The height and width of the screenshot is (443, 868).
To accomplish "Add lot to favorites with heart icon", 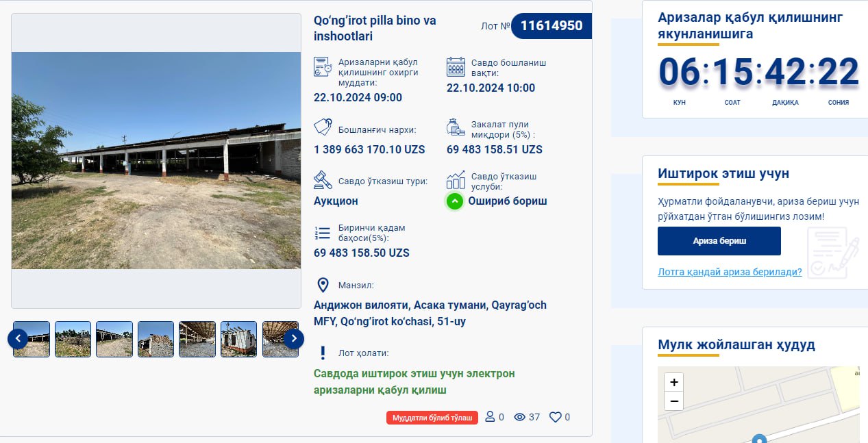I will click(556, 417).
